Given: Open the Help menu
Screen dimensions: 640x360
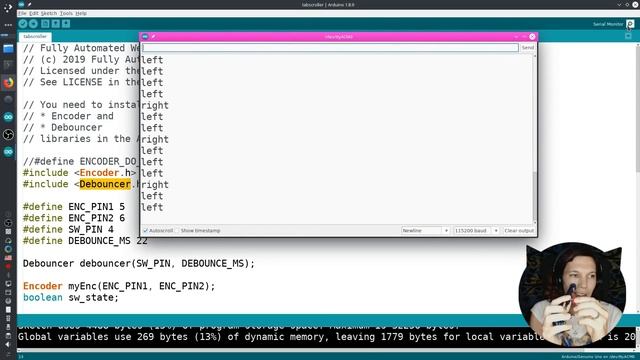Looking at the screenshot, I should pyautogui.click(x=81, y=13).
